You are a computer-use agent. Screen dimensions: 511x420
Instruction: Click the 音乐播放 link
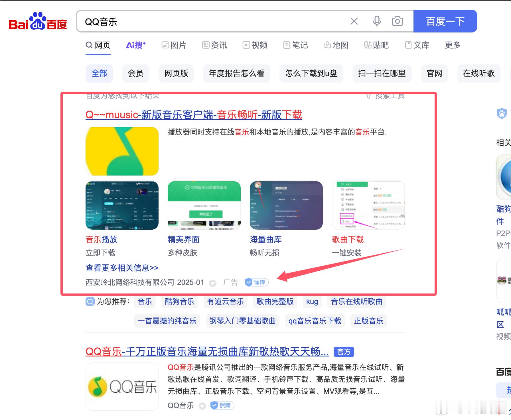click(x=102, y=239)
